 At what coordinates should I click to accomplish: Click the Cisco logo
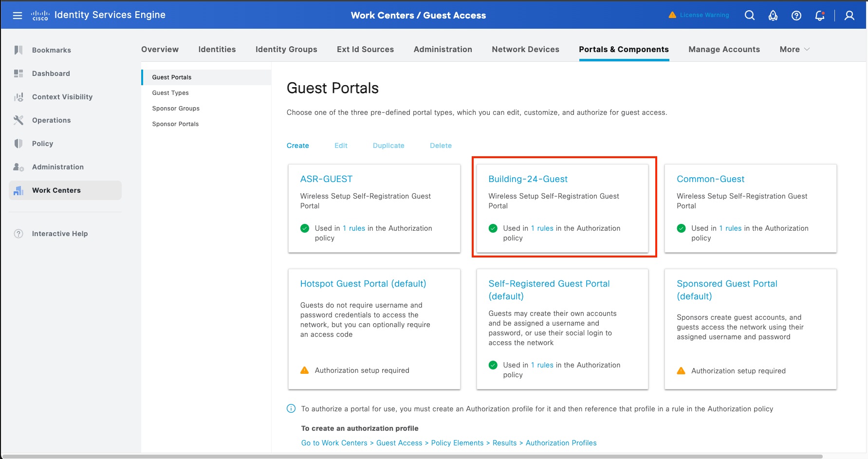pyautogui.click(x=40, y=16)
